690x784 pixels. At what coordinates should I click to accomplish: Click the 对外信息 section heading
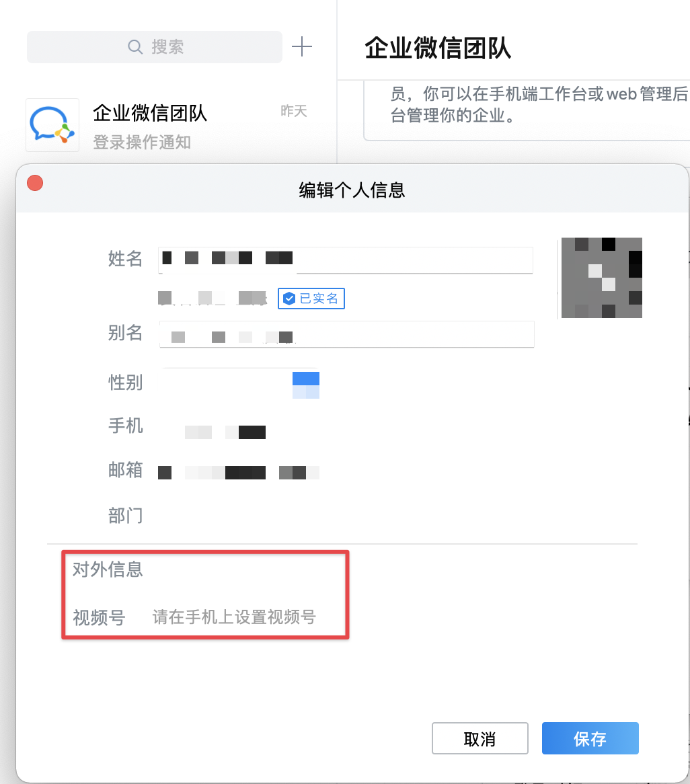(108, 570)
